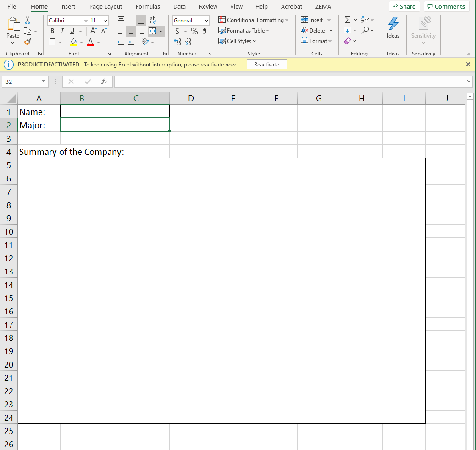This screenshot has height=450, width=476.
Task: Select the Format Painter
Action: click(x=28, y=42)
